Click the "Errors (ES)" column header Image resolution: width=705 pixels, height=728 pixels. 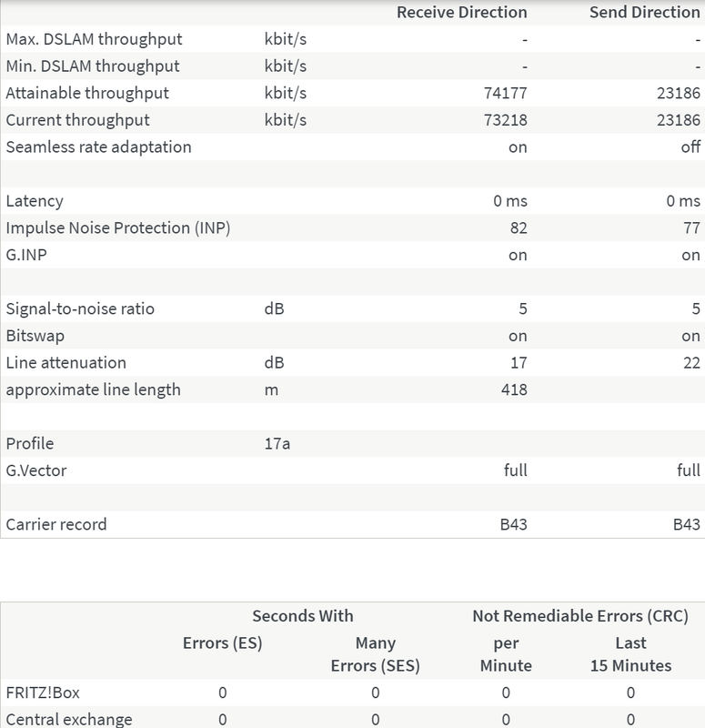(x=223, y=643)
